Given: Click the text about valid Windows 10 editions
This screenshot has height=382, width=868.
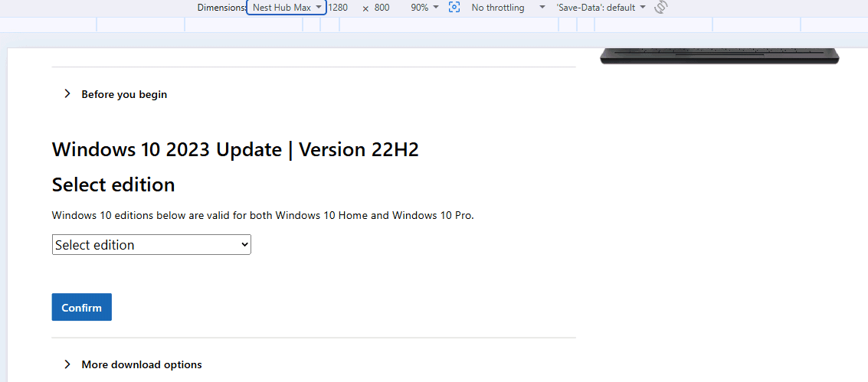Looking at the screenshot, I should (x=263, y=216).
